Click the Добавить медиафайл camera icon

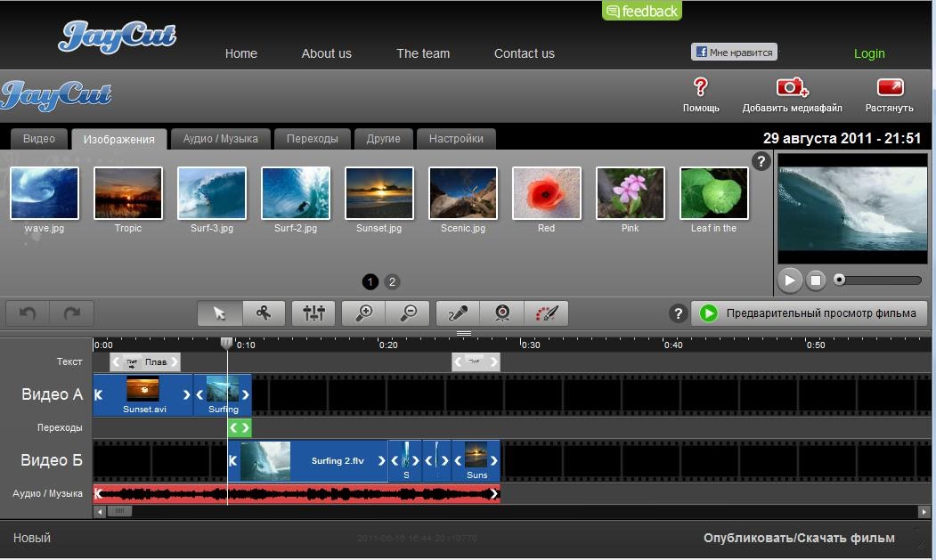click(x=792, y=88)
